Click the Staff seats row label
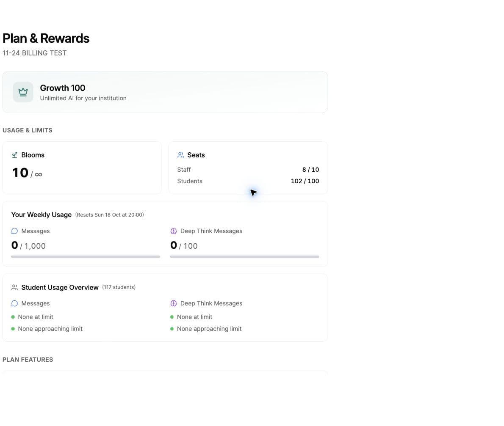This screenshot has width=504, height=426. (184, 170)
